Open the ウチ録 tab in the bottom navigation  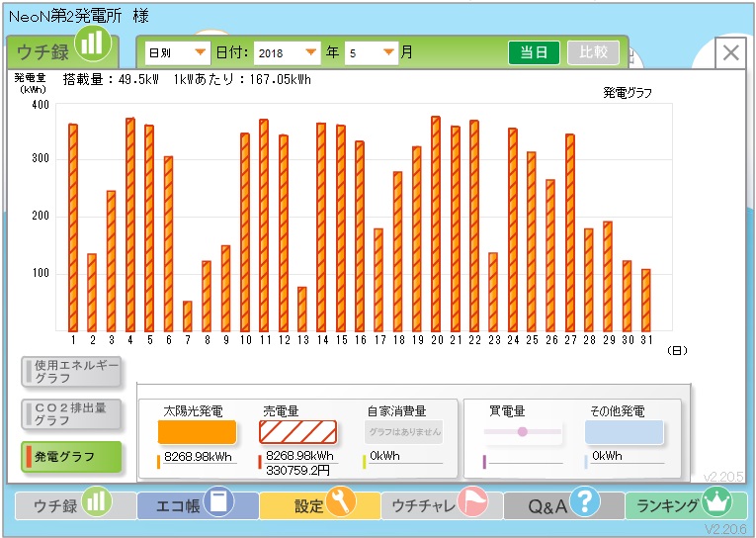coord(75,505)
